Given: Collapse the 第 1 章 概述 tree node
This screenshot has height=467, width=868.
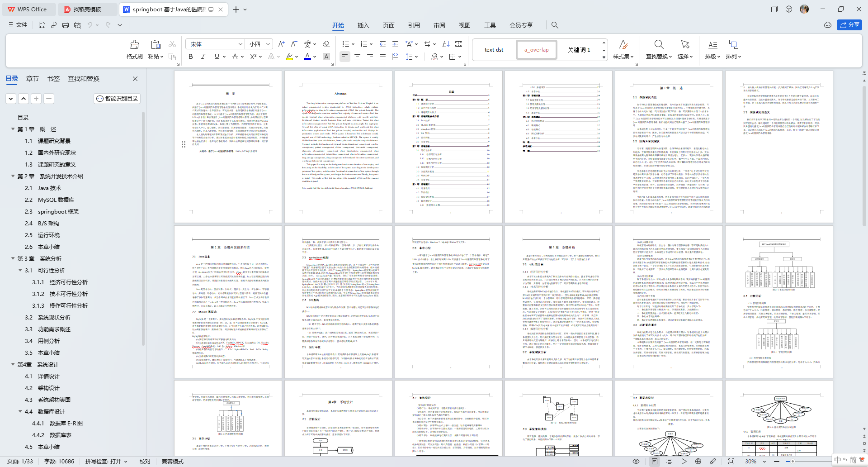Looking at the screenshot, I should point(13,129).
